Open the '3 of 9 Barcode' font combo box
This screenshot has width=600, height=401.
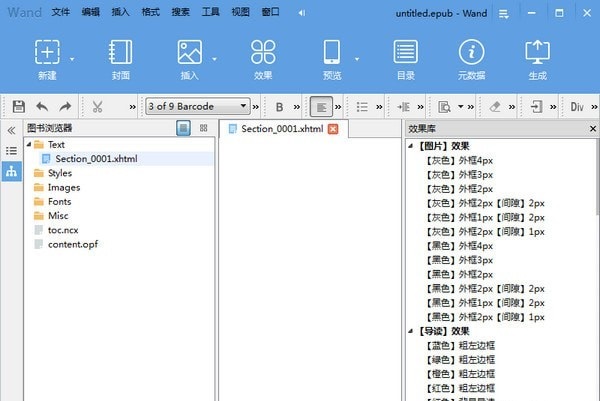click(x=198, y=106)
